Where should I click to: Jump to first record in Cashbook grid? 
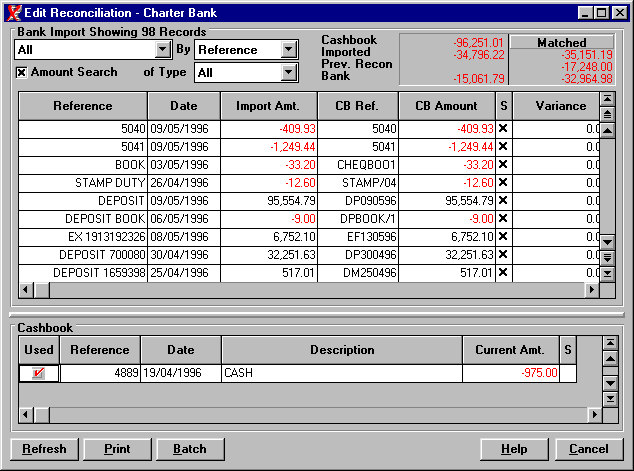click(610, 343)
